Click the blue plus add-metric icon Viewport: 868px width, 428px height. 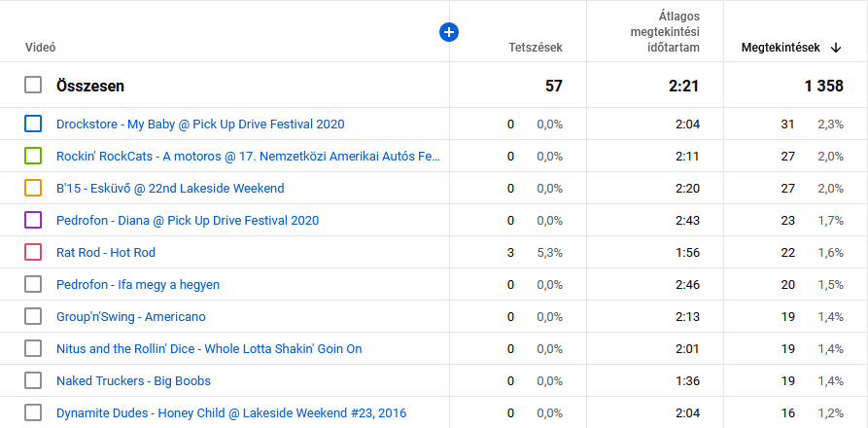(x=449, y=32)
